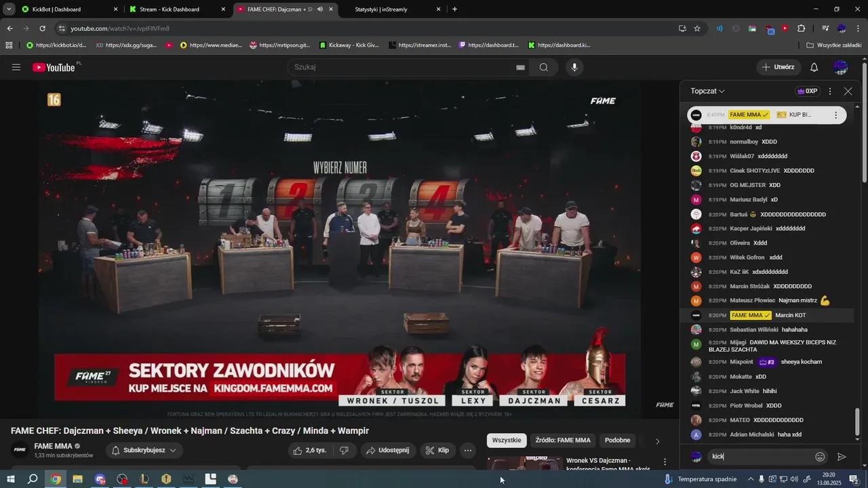Click the page vertical scrollbar

(x=865, y=122)
